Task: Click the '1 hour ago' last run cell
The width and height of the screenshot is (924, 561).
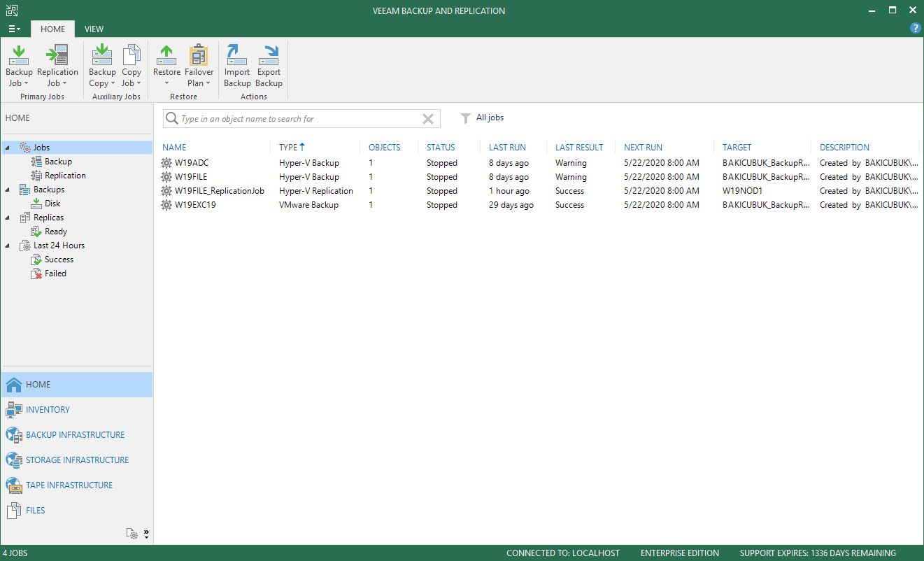Action: tap(510, 191)
